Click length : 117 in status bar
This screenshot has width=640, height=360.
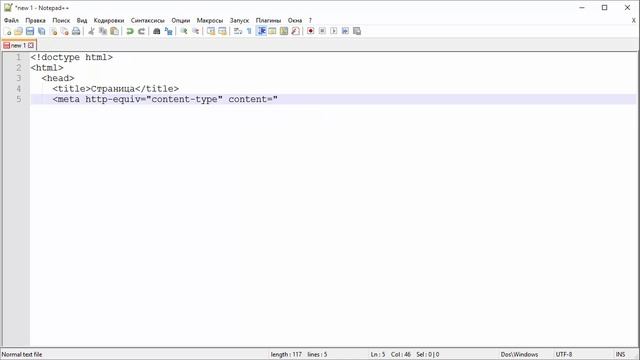pyautogui.click(x=286, y=354)
